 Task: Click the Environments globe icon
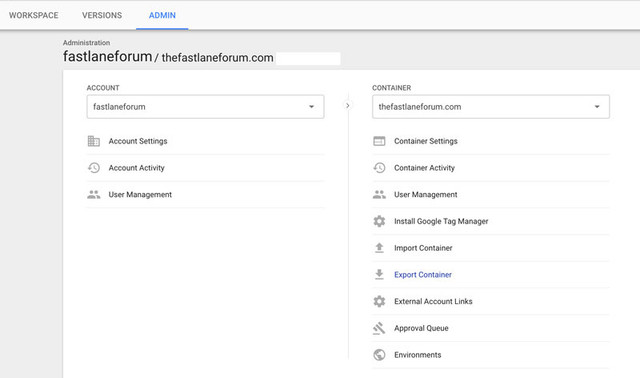coord(379,355)
